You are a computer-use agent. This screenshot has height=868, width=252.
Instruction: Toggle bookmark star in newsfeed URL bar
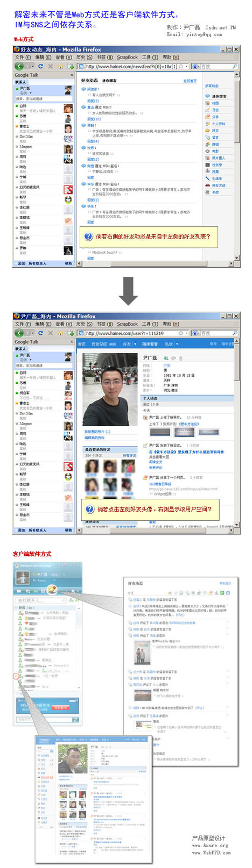[x=181, y=67]
